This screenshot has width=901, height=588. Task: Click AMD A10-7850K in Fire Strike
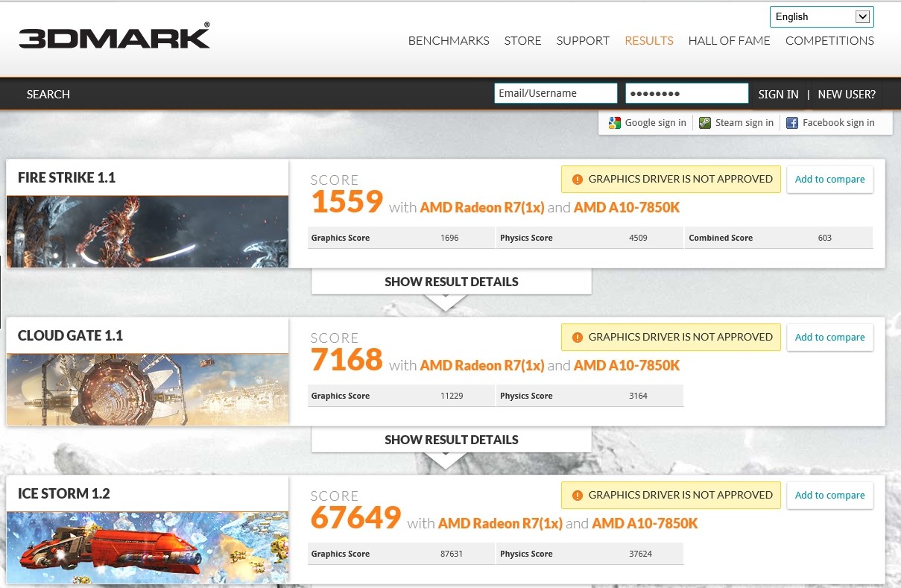(x=627, y=207)
